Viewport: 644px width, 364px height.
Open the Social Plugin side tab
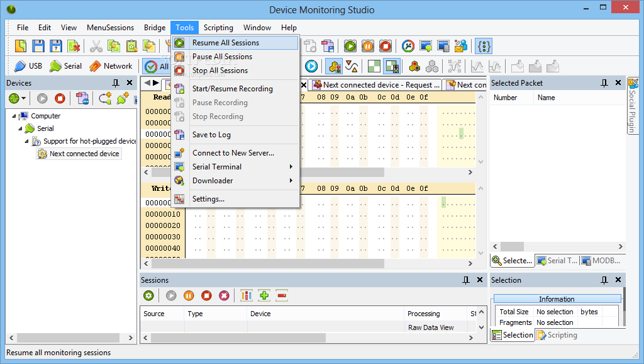pyautogui.click(x=633, y=106)
